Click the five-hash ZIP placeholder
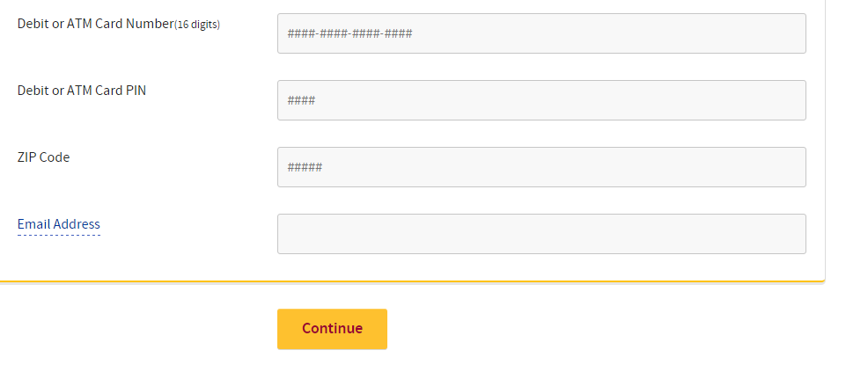This screenshot has width=868, height=372. click(x=305, y=167)
